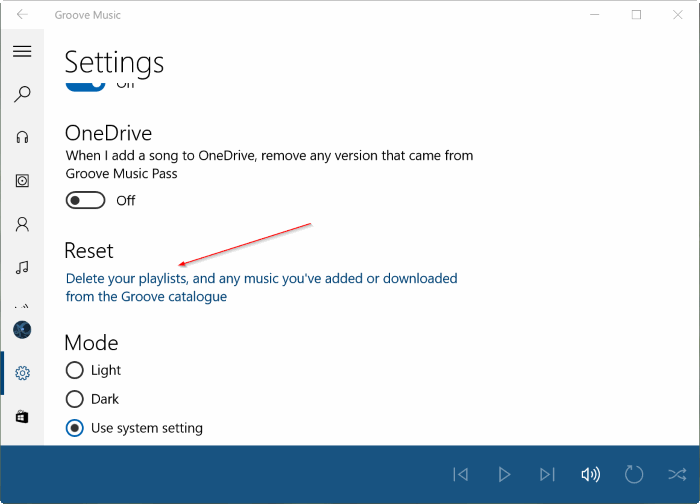Close the Groove Music window
The width and height of the screenshot is (700, 504).
click(678, 15)
